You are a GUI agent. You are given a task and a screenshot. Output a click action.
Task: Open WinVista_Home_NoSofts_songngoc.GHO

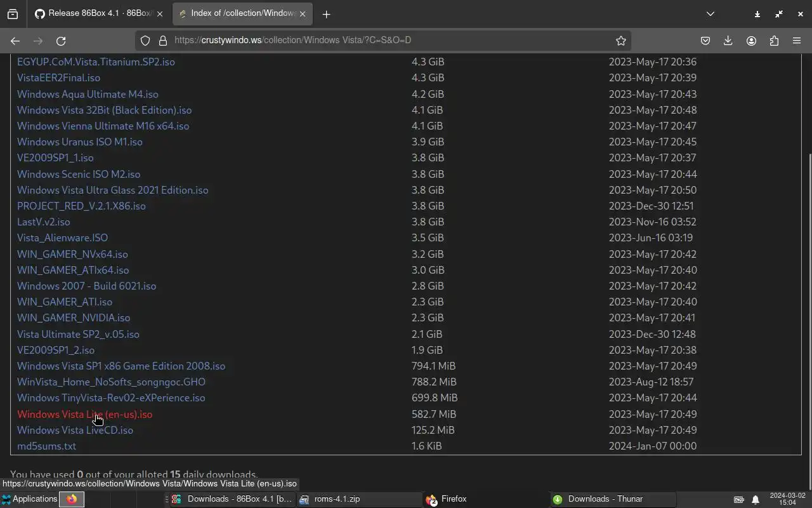pyautogui.click(x=111, y=382)
